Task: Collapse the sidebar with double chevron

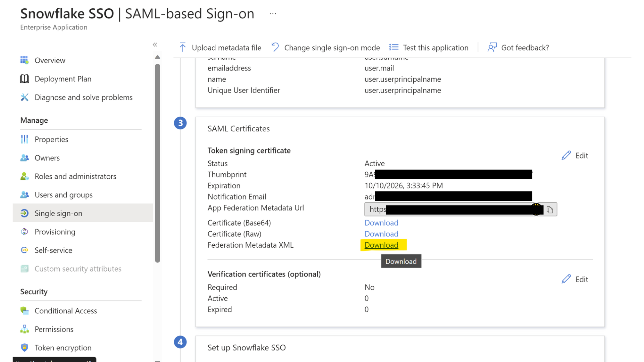Action: [155, 45]
